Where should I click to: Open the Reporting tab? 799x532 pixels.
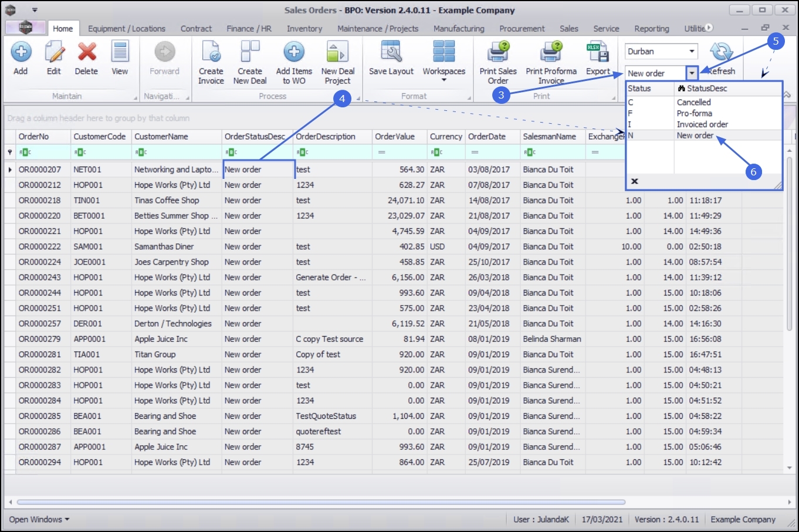tap(652, 28)
